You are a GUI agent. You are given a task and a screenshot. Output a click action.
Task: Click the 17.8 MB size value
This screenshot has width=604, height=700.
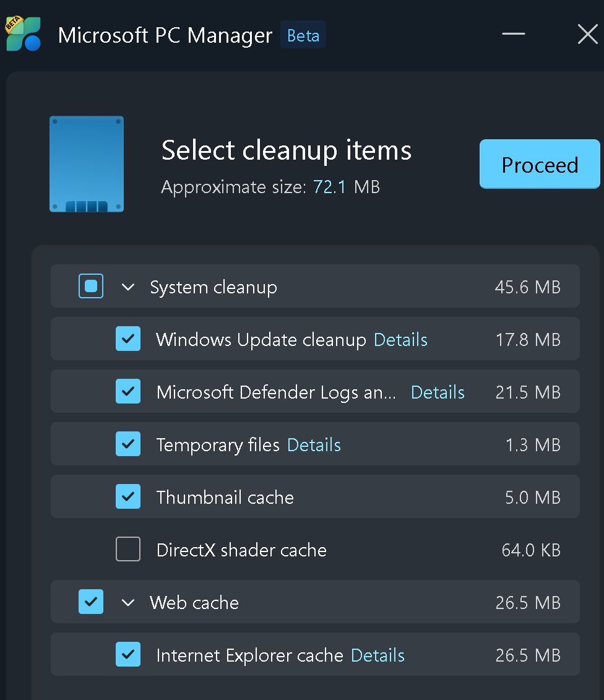tap(528, 340)
